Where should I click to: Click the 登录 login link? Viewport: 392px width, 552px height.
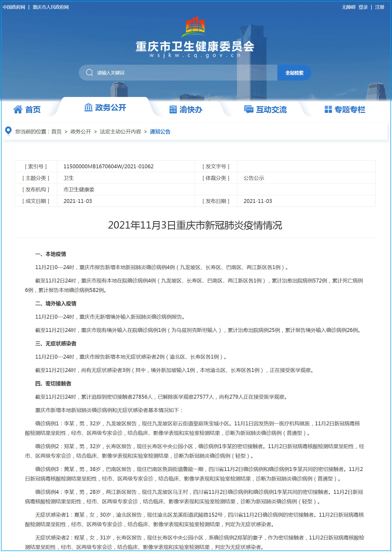[x=363, y=7]
